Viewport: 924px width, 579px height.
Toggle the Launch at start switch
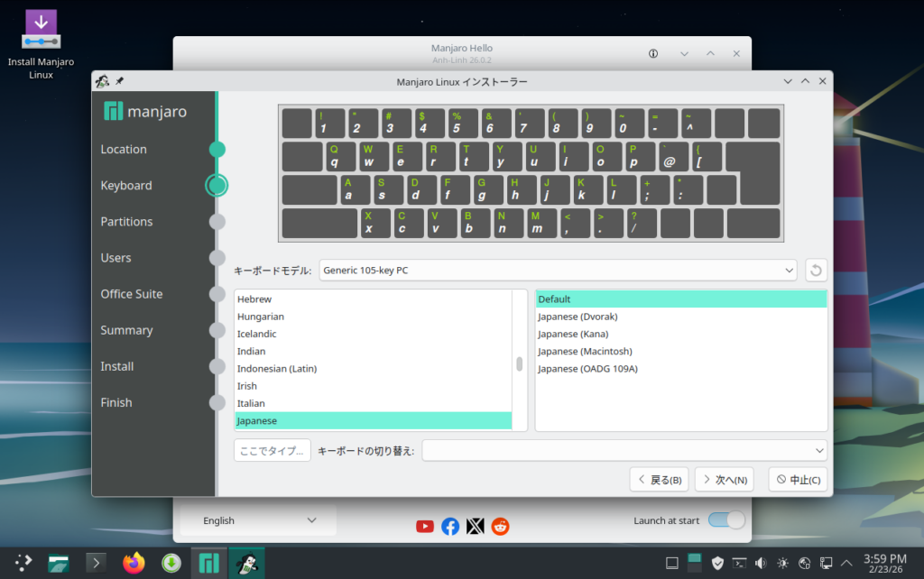coord(726,520)
